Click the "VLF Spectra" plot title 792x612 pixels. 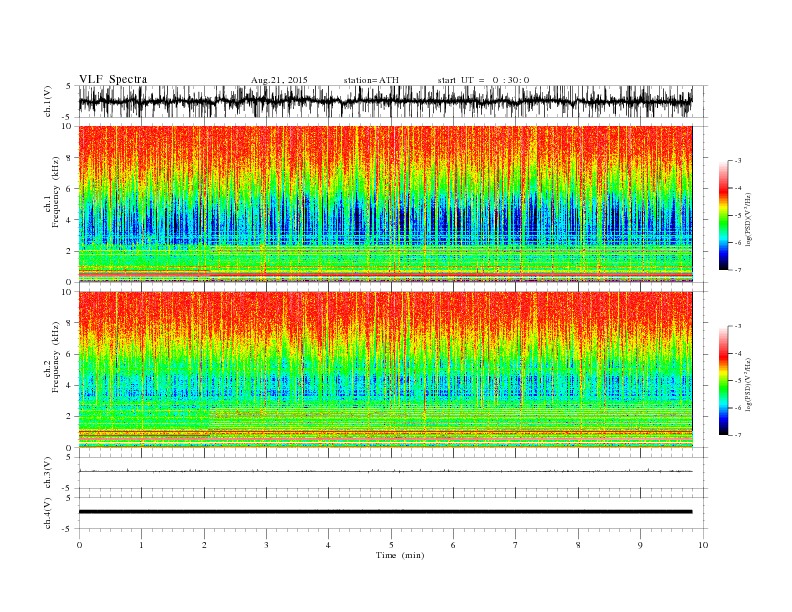tap(113, 79)
